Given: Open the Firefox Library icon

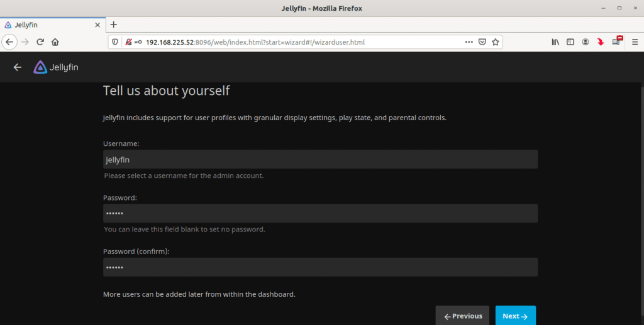Looking at the screenshot, I should [x=555, y=42].
